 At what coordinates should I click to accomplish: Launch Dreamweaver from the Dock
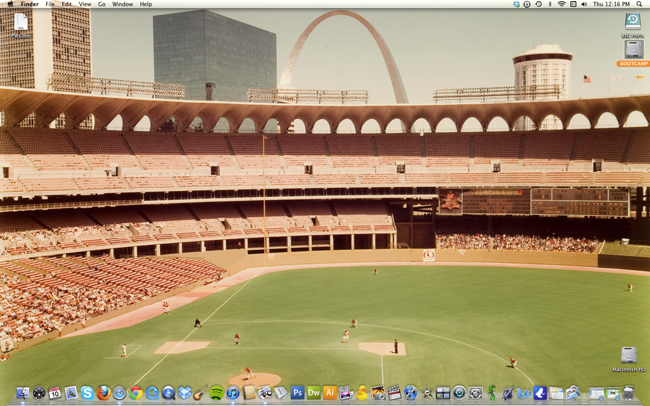[x=313, y=392]
